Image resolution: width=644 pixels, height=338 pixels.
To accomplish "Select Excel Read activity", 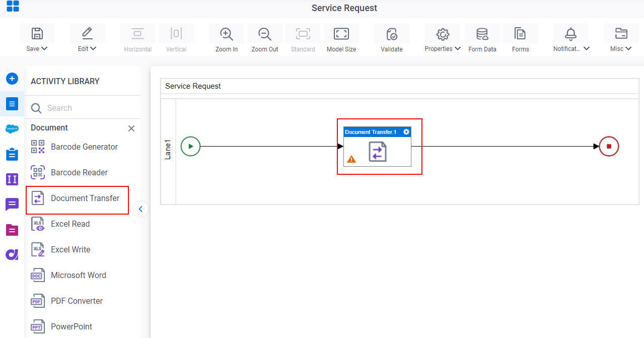I will [60, 224].
